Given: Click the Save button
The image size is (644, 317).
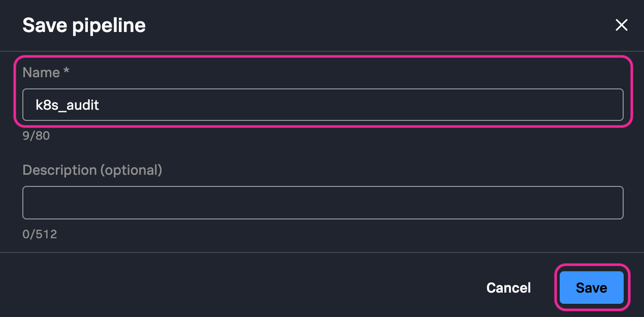Looking at the screenshot, I should pyautogui.click(x=591, y=288).
